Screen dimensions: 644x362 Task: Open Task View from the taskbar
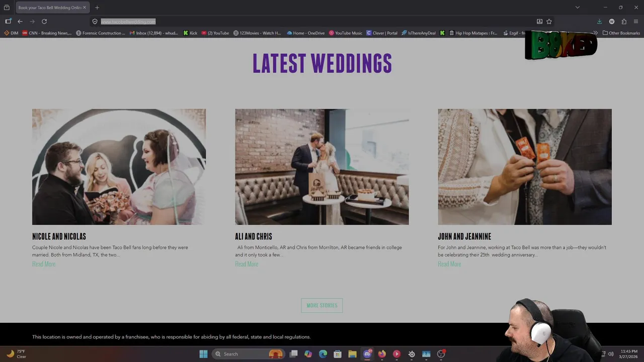294,354
